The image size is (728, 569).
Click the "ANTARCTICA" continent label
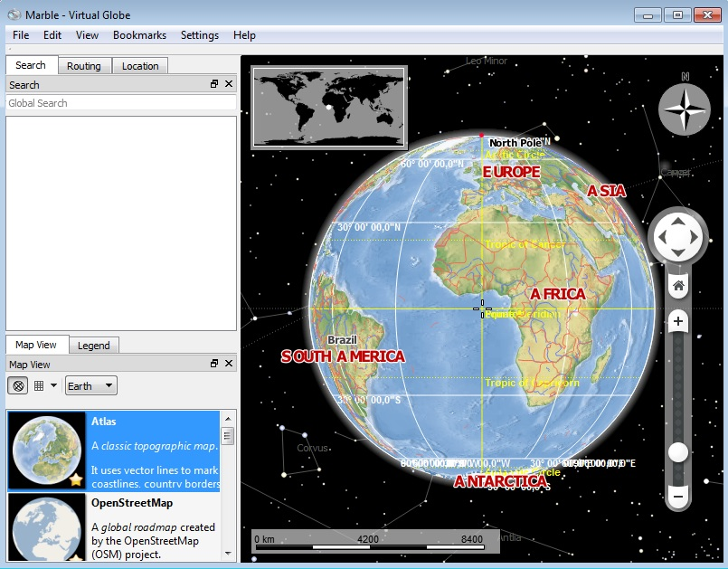click(x=500, y=481)
